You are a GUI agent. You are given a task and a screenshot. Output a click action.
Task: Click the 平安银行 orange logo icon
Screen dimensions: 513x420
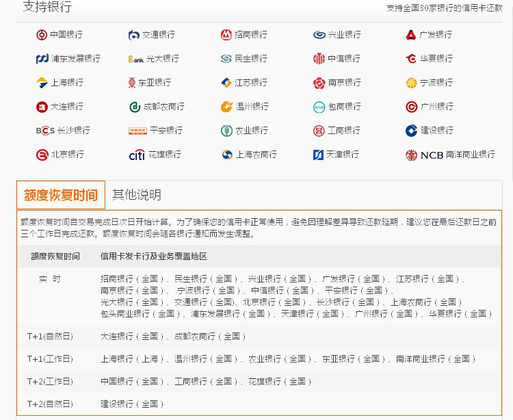137,131
